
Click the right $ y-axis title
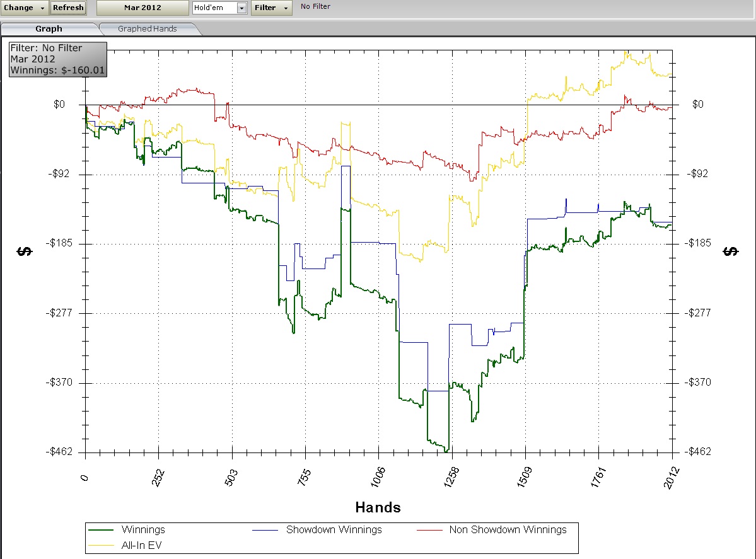click(730, 251)
